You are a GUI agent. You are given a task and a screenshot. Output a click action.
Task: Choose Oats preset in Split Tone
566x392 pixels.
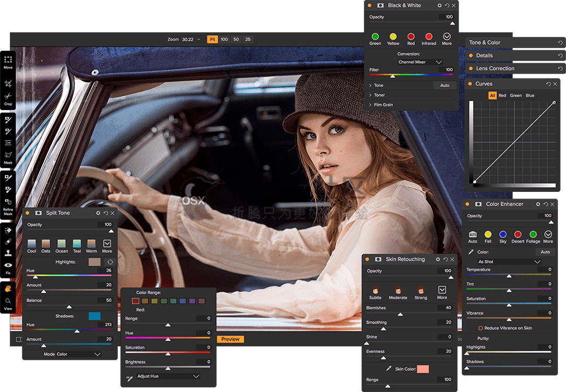pyautogui.click(x=46, y=243)
